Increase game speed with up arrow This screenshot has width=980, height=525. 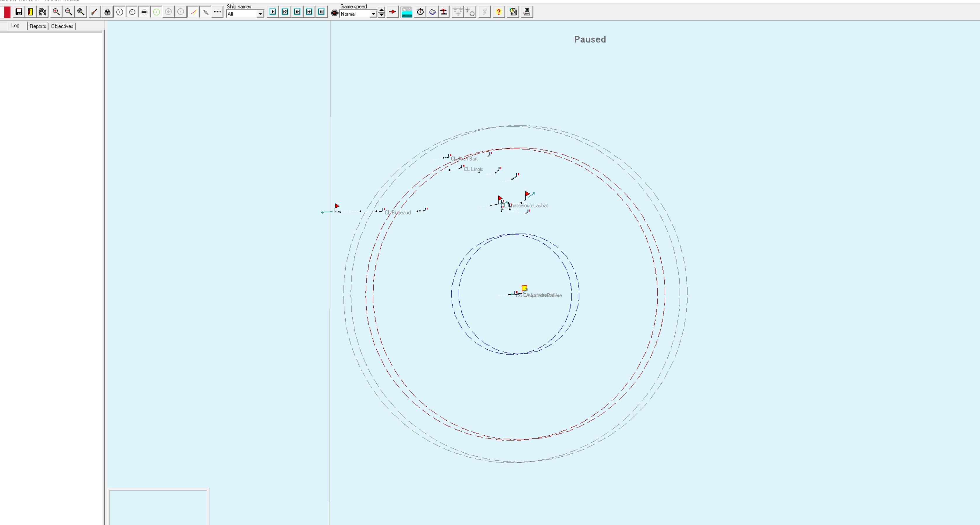click(382, 10)
